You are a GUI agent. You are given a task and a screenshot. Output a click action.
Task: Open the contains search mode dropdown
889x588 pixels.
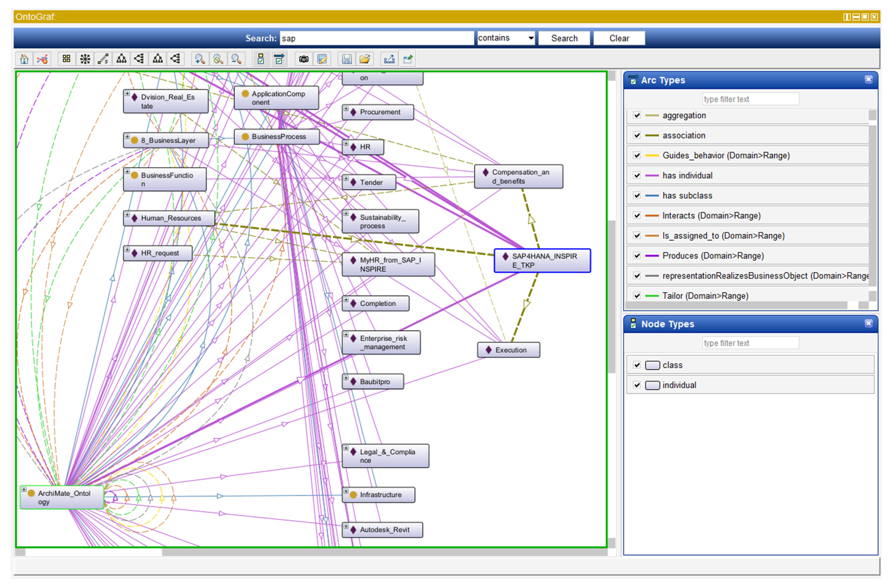tap(505, 38)
